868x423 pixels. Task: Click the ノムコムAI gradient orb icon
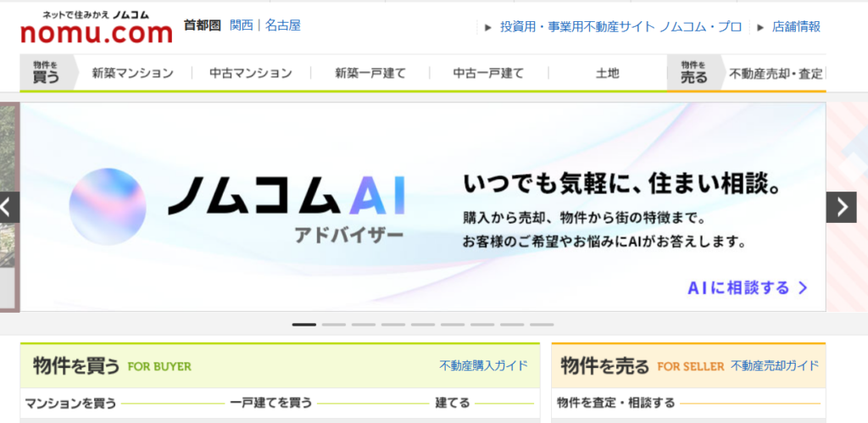[x=108, y=207]
